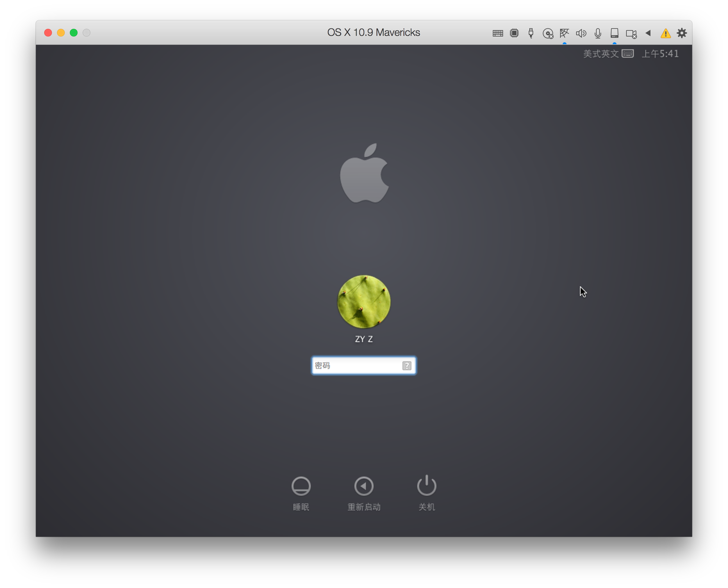728x588 pixels.
Task: Click the speaker sound icon
Action: [x=581, y=33]
